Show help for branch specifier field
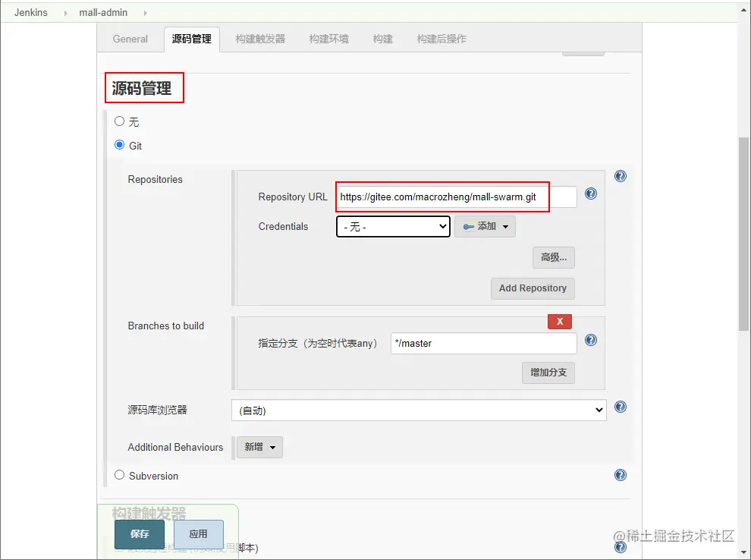 click(x=591, y=340)
